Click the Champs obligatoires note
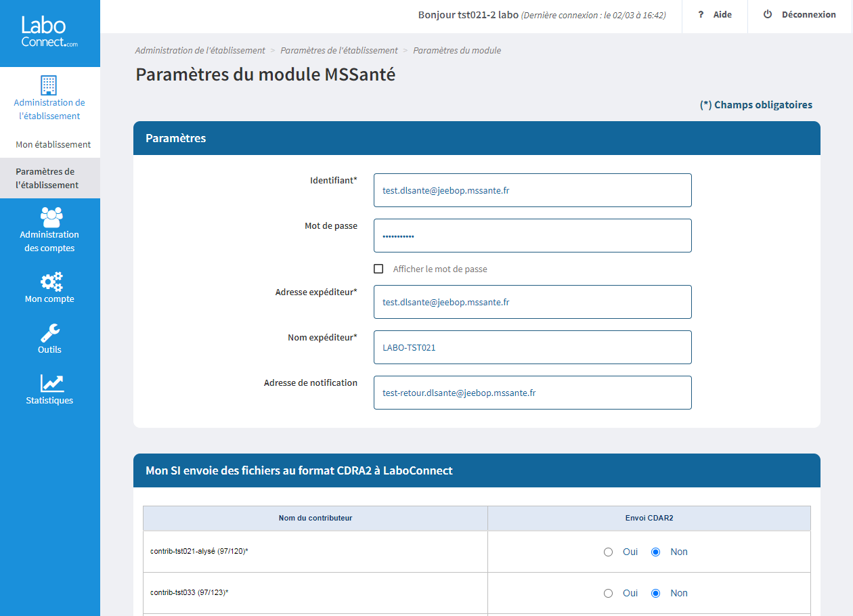Viewport: 853px width, 616px height. [756, 105]
